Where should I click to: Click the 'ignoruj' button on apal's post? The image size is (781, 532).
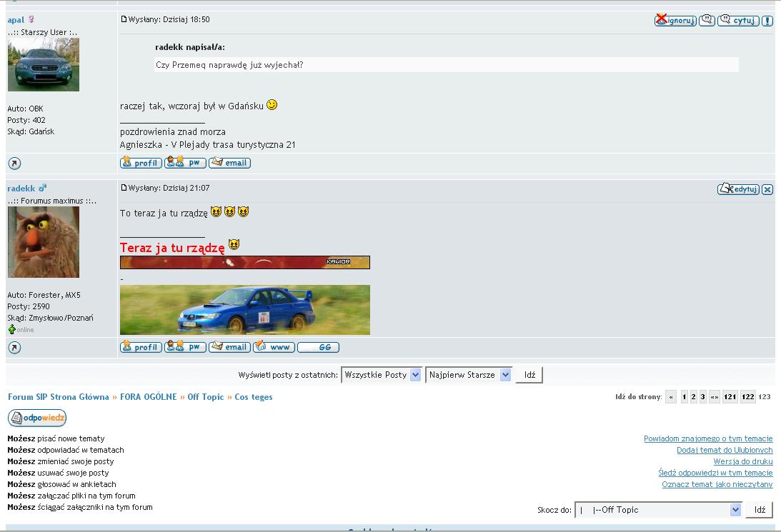click(675, 20)
